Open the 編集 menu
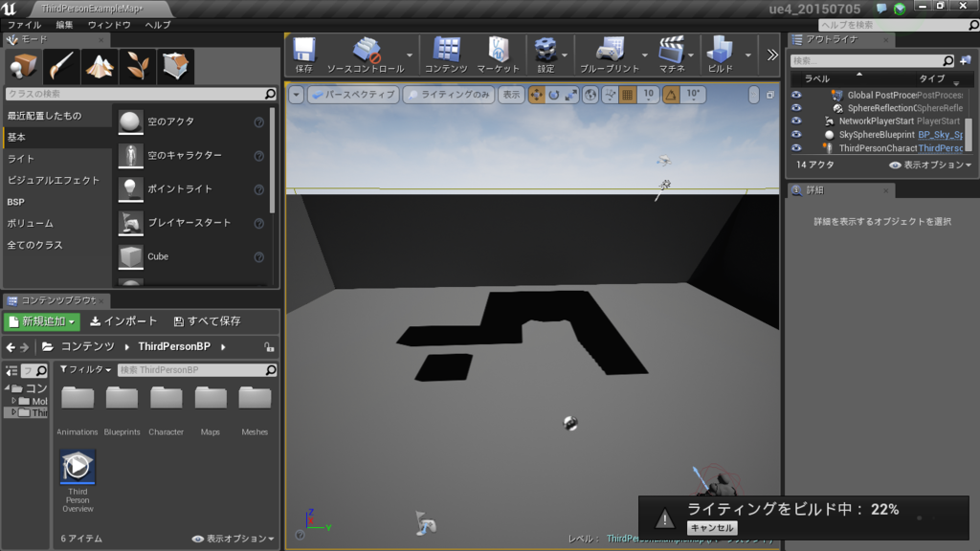This screenshot has width=980, height=551. [64, 25]
